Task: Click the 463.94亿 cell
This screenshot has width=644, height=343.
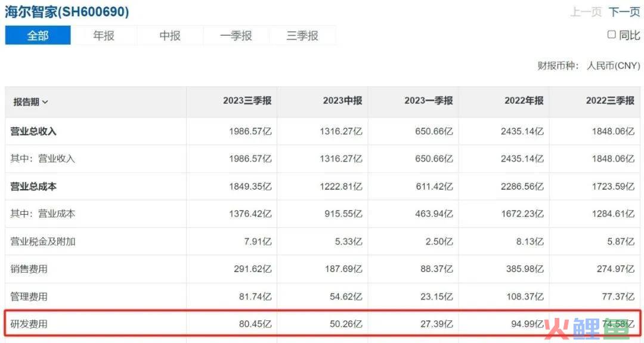Action: (x=434, y=214)
